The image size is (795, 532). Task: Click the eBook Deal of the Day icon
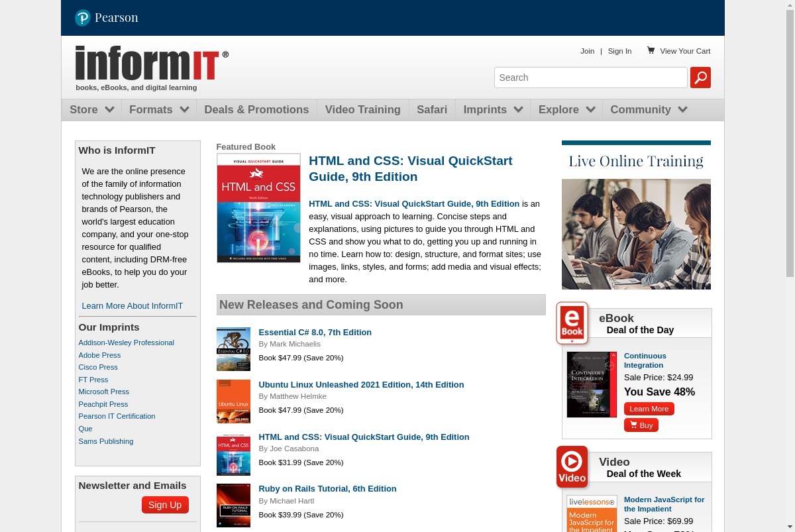pos(572,323)
